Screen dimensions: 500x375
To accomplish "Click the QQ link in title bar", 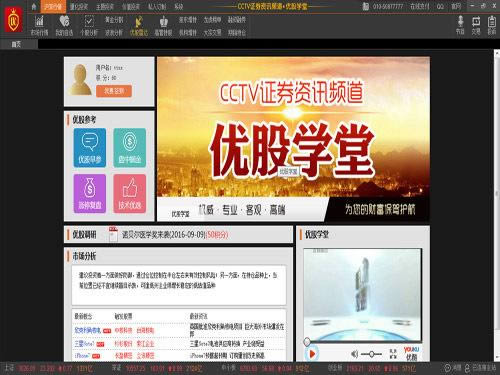I will pos(440,6).
